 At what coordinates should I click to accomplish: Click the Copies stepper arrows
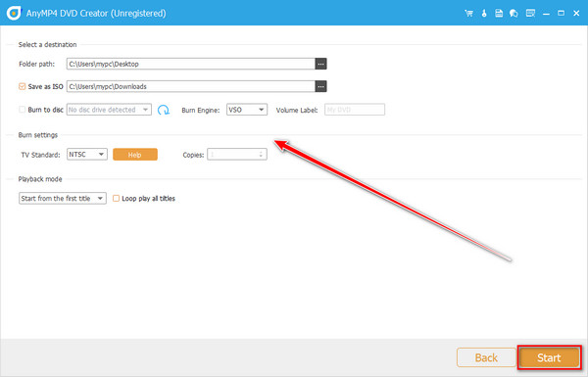pos(261,155)
